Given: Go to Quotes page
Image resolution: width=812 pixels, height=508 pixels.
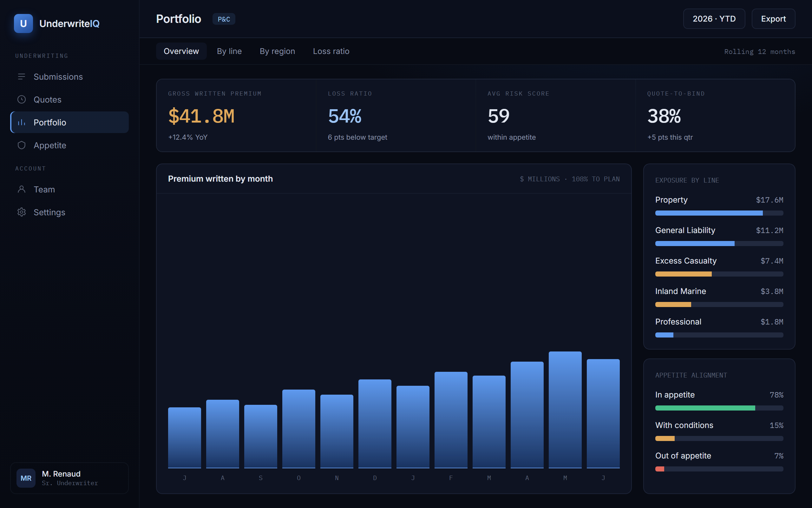Looking at the screenshot, I should [69, 99].
